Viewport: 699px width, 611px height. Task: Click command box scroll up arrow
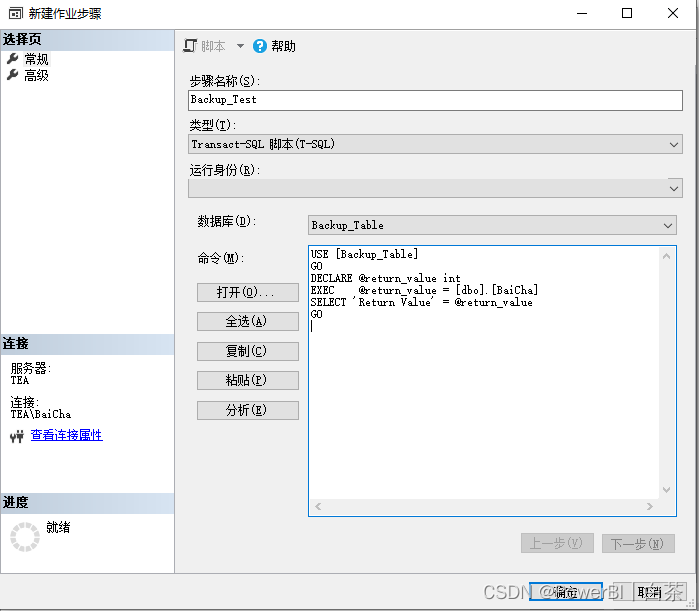(x=666, y=256)
